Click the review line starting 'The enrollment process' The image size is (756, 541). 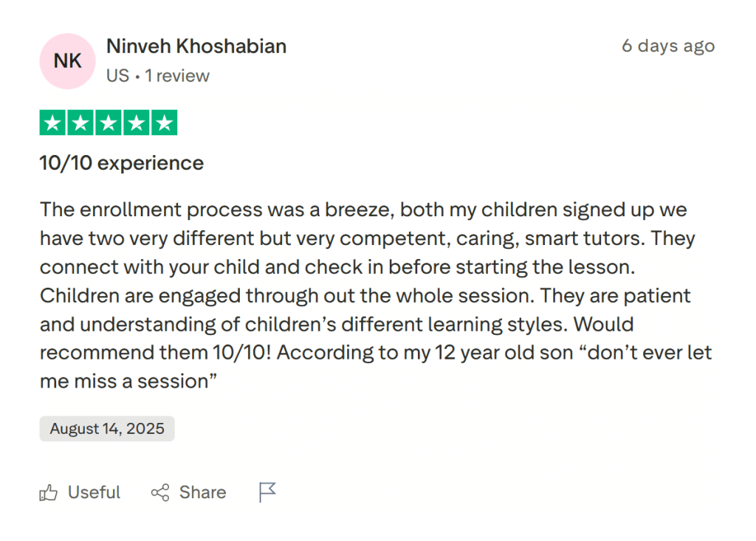363,210
